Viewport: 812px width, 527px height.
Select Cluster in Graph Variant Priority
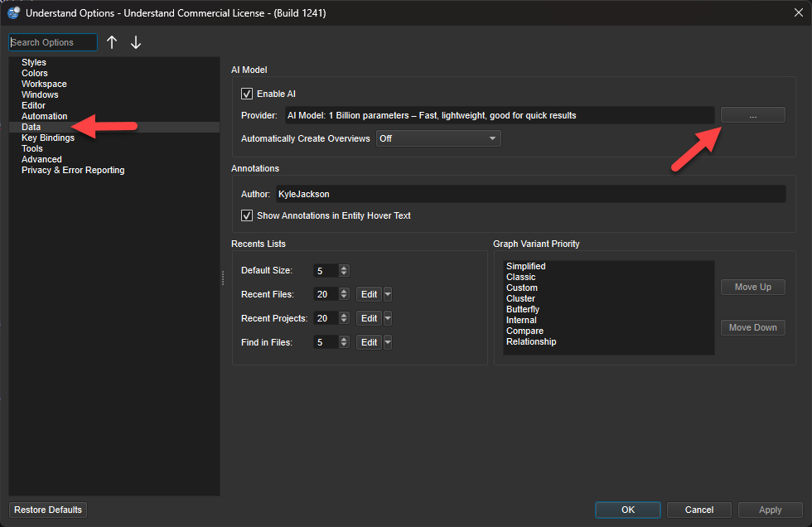pyautogui.click(x=520, y=298)
